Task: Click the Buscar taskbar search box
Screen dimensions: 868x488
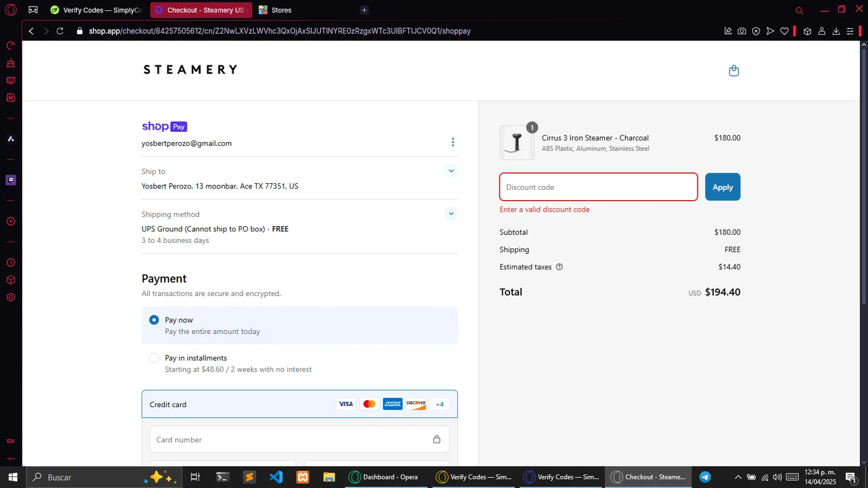Action: coord(104,477)
